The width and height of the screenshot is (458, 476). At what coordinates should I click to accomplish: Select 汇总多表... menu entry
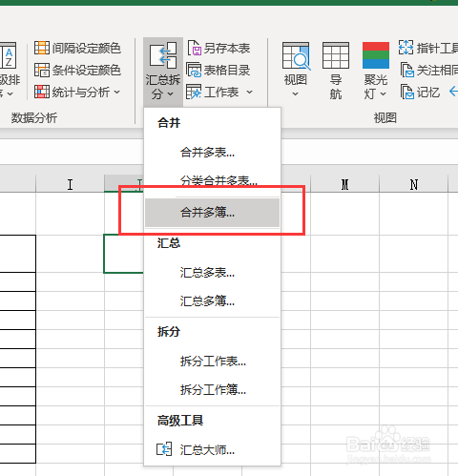[212, 273]
